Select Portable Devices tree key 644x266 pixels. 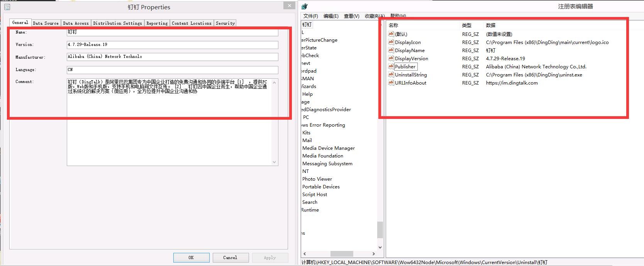pos(321,187)
